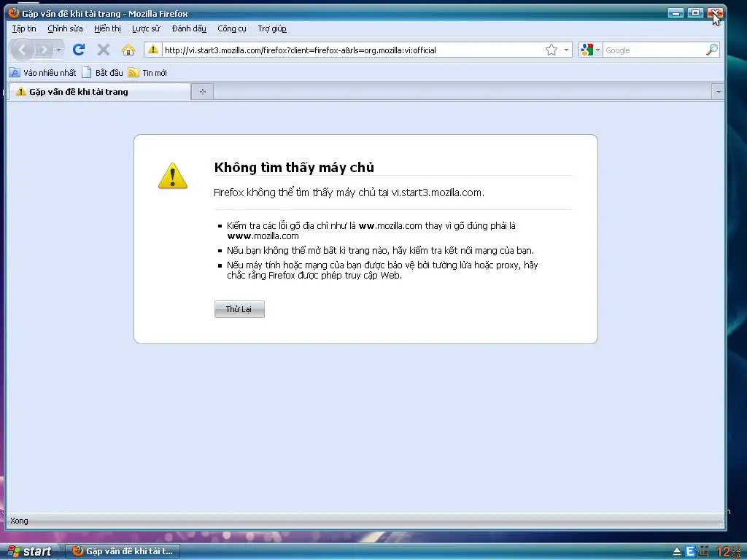Viewport: 747px width, 560px height.
Task: Focus the Google search field
Action: pyautogui.click(x=654, y=50)
